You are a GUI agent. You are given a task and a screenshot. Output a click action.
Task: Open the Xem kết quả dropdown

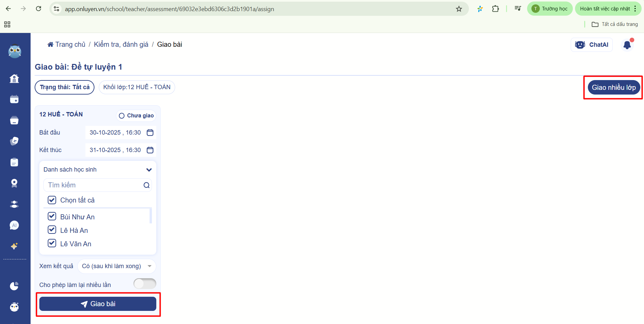point(116,266)
